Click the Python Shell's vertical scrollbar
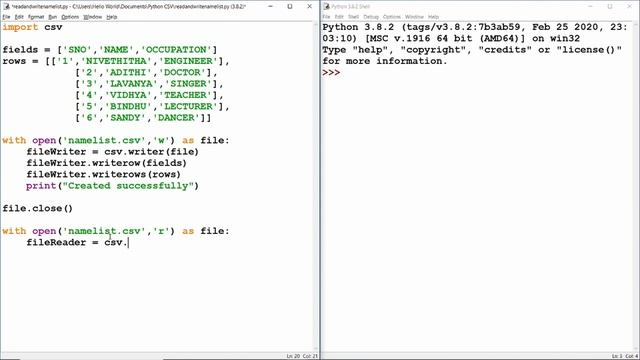 click(636, 187)
